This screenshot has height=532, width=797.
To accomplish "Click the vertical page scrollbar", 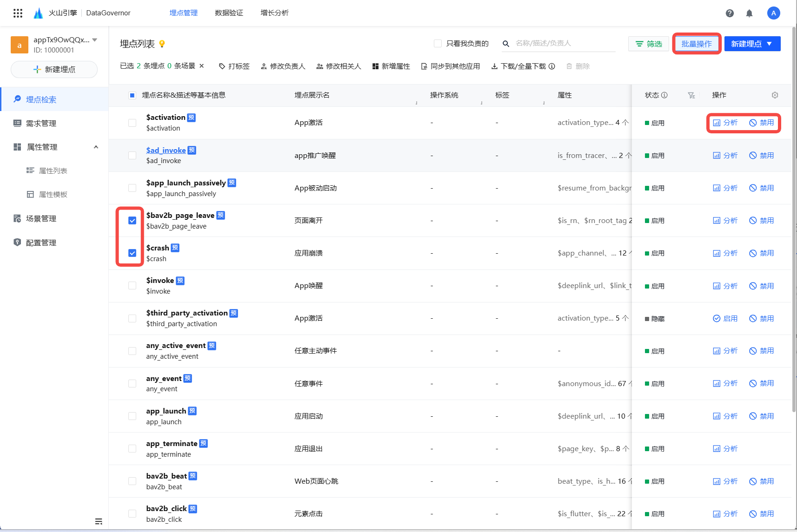I will [794, 218].
